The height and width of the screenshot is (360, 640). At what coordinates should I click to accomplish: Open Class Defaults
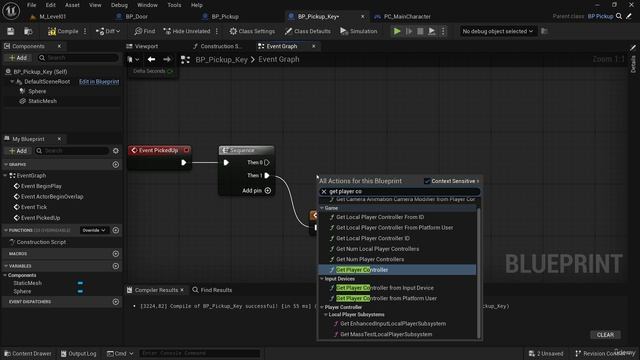[308, 31]
